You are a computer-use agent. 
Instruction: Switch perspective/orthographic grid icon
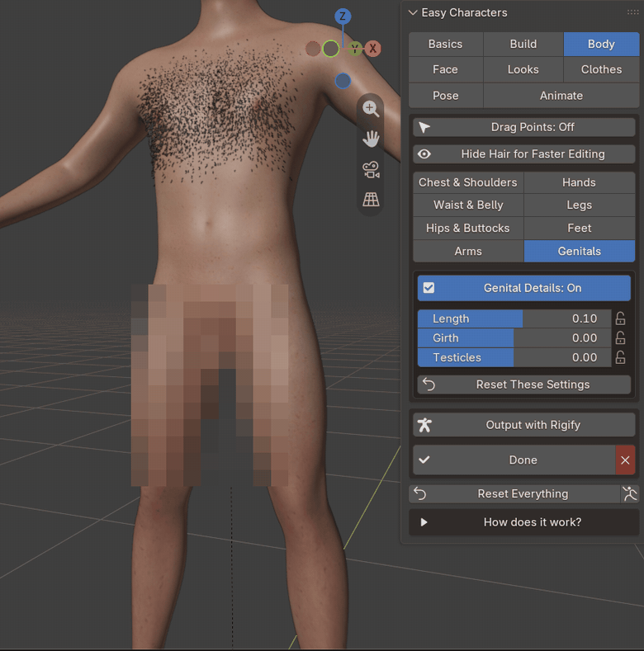coord(371,200)
